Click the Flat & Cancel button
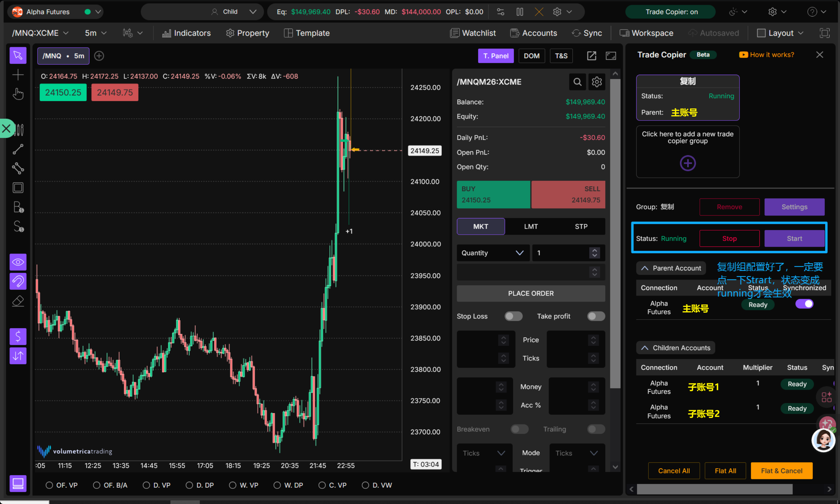This screenshot has height=504, width=840. [781, 471]
